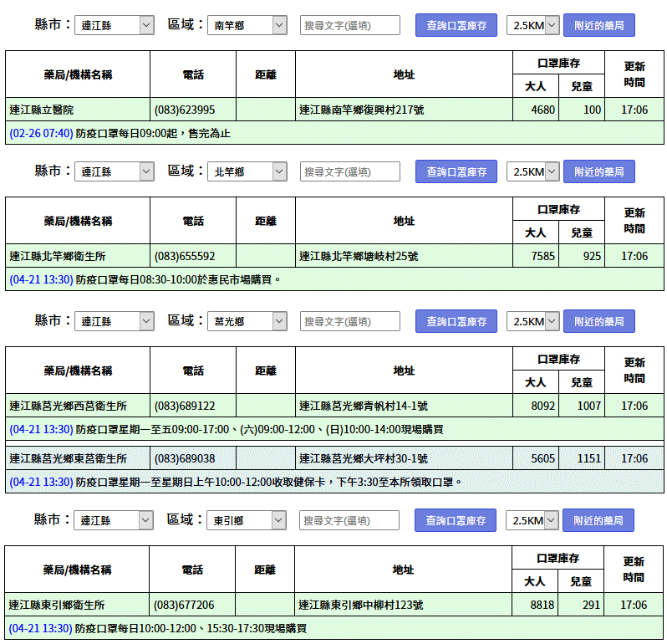This screenshot has width=667, height=644.
Task: Open 2.5KM distance dropdown in 北竿鄉 section
Action: pyautogui.click(x=532, y=171)
